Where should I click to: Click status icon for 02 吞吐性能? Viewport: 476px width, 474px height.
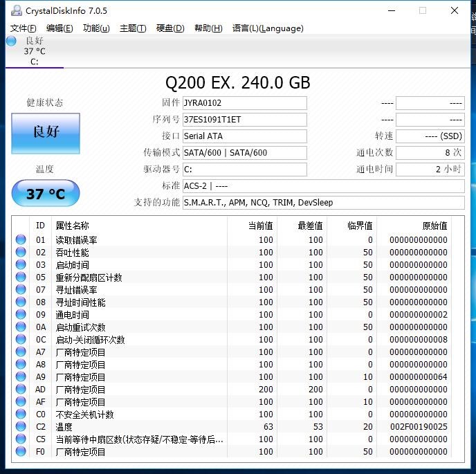click(21, 252)
